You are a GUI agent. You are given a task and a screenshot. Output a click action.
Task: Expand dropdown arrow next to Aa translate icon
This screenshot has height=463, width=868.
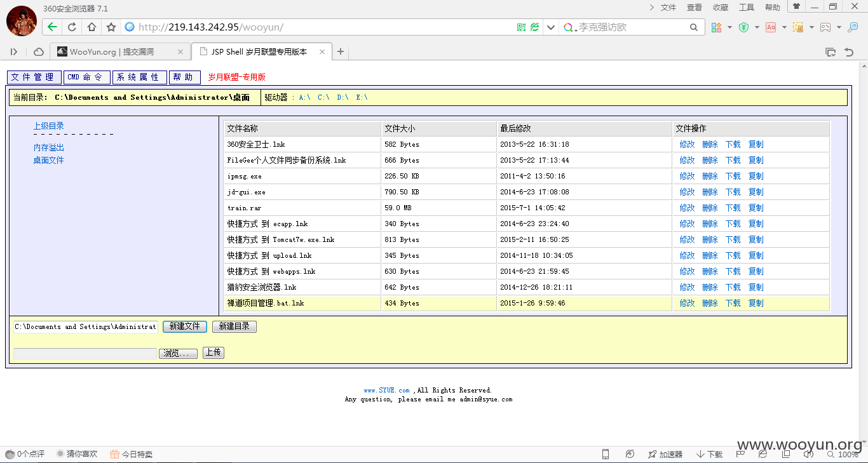[784, 27]
